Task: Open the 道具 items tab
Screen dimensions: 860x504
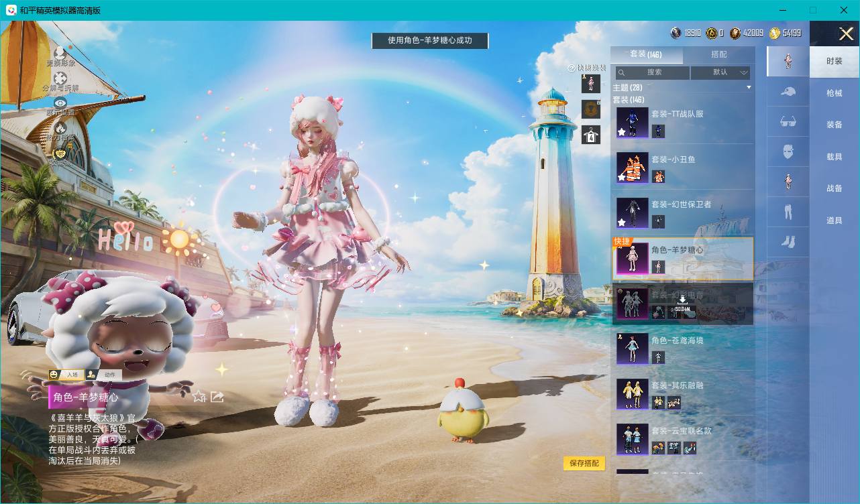Action: pyautogui.click(x=835, y=220)
